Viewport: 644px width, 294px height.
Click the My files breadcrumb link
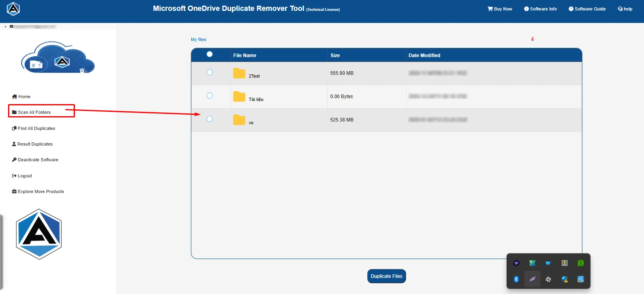point(199,39)
